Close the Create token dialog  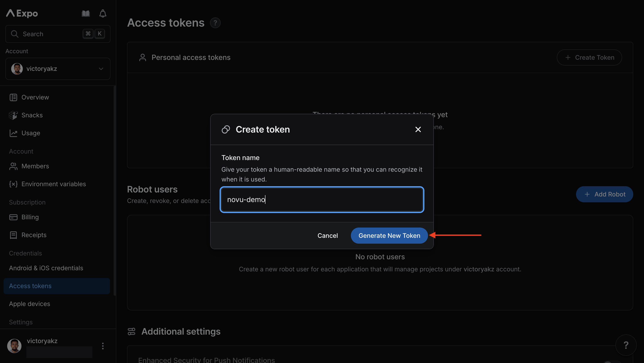(418, 129)
